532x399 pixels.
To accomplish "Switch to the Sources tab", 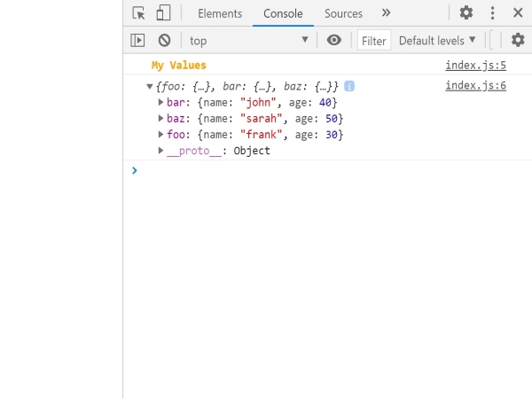I will point(343,13).
